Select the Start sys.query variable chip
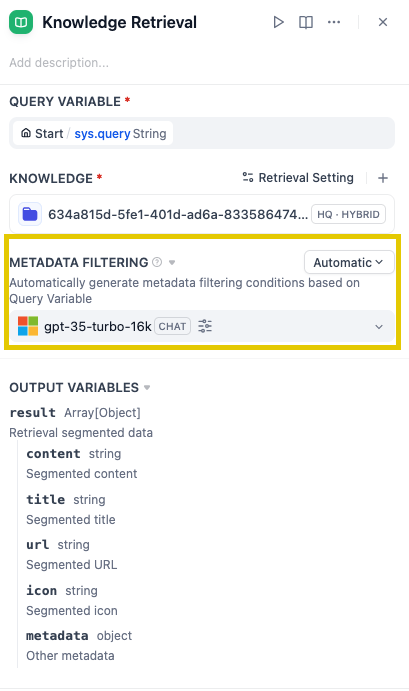The image size is (409, 691). pos(93,133)
